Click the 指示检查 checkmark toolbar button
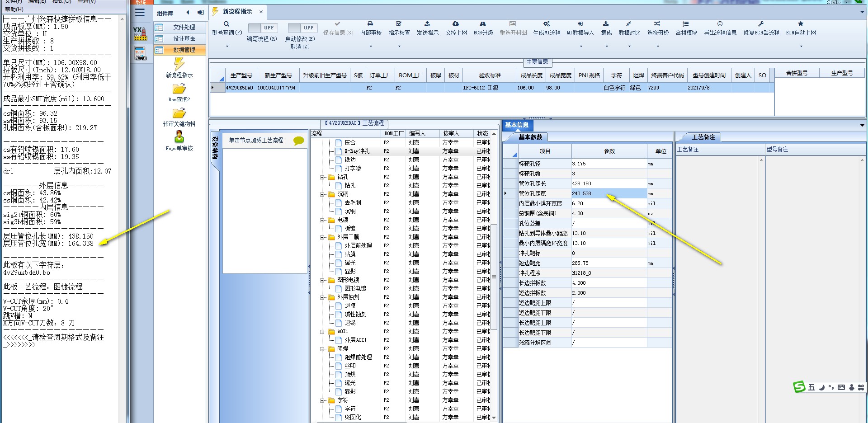868x423 pixels. [x=399, y=28]
